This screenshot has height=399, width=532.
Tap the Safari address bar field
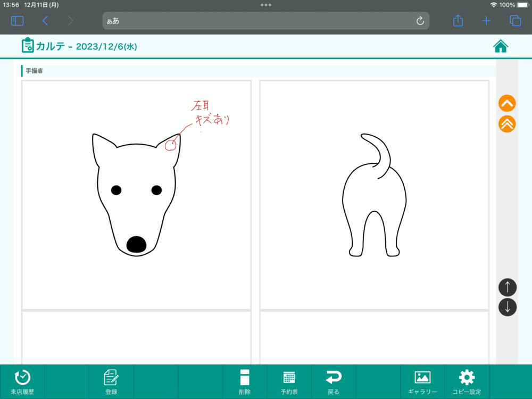[x=261, y=21]
